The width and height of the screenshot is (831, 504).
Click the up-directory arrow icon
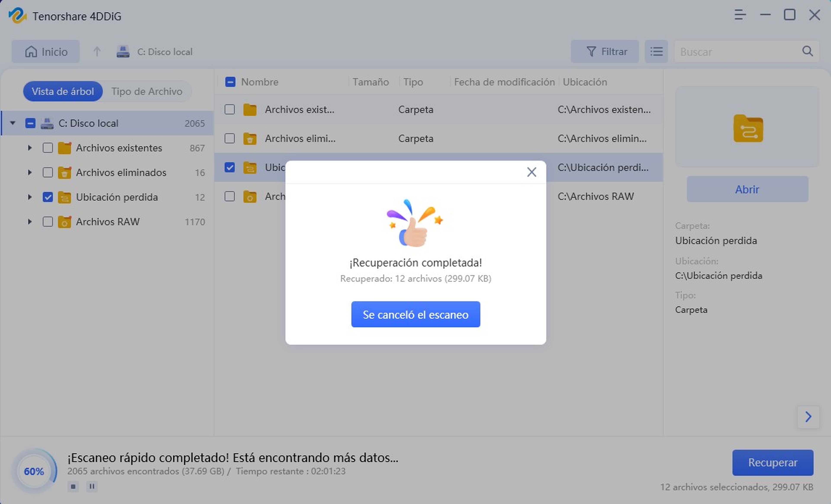coord(97,51)
